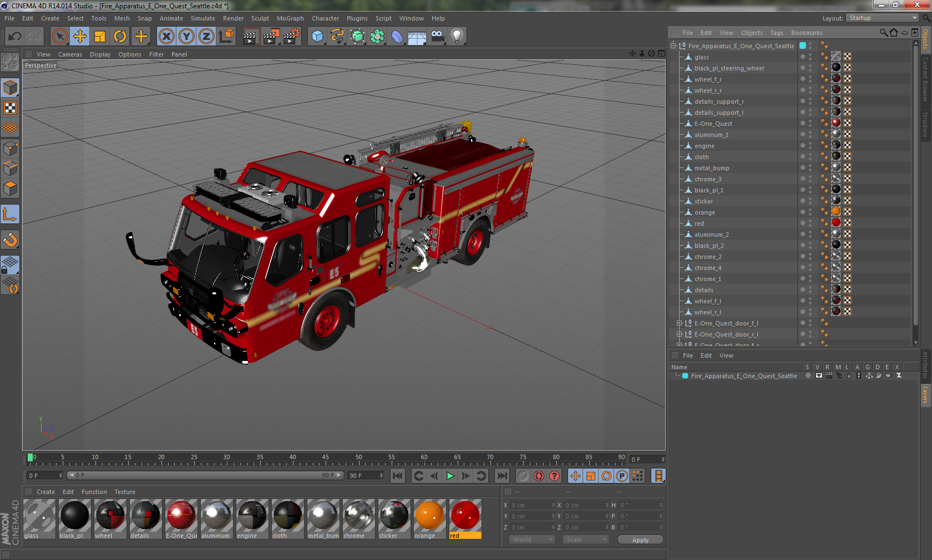Click the end frame 90 F field
The width and height of the screenshot is (932, 560).
click(x=366, y=476)
